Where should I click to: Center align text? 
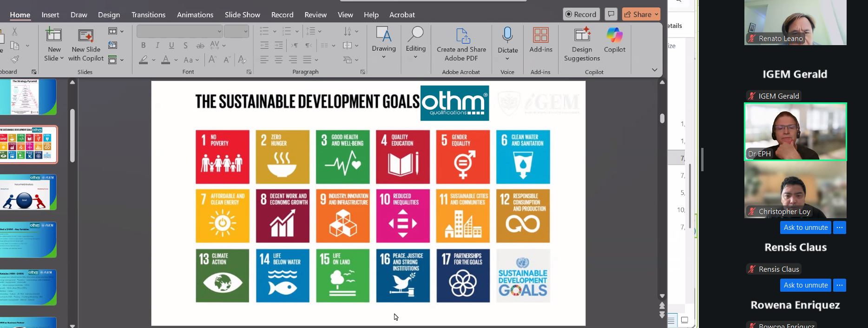coord(279,60)
